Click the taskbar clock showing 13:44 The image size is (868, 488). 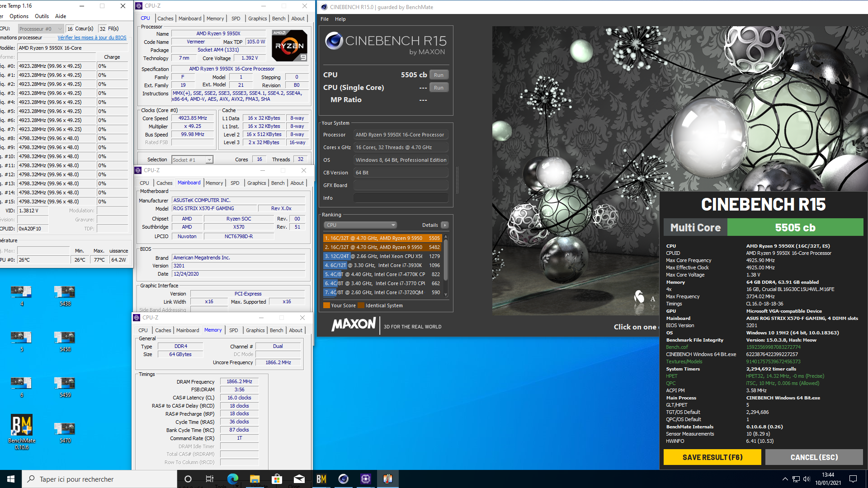[x=828, y=479]
